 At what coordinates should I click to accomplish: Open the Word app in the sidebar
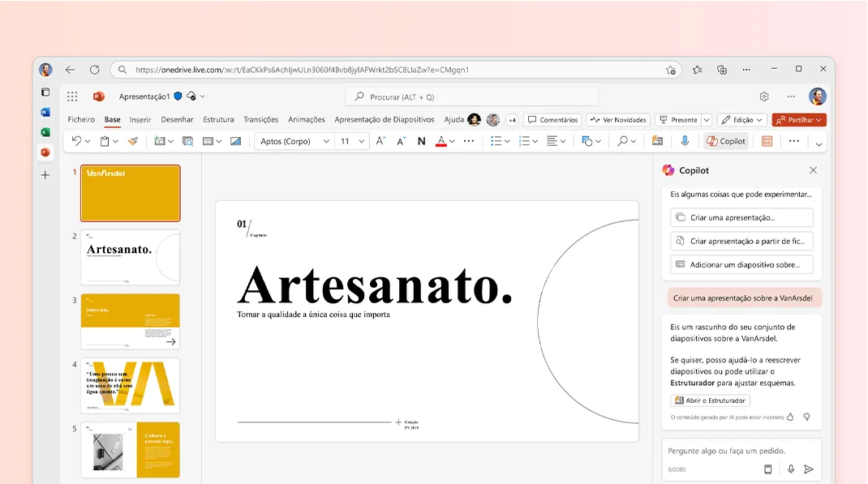[x=45, y=113]
